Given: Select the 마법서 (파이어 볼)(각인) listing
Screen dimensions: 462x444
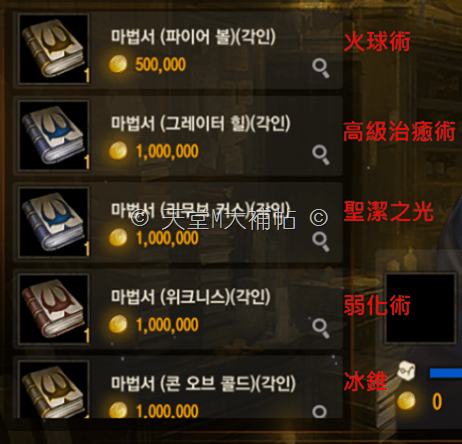Looking at the screenshot, I should click(178, 50).
